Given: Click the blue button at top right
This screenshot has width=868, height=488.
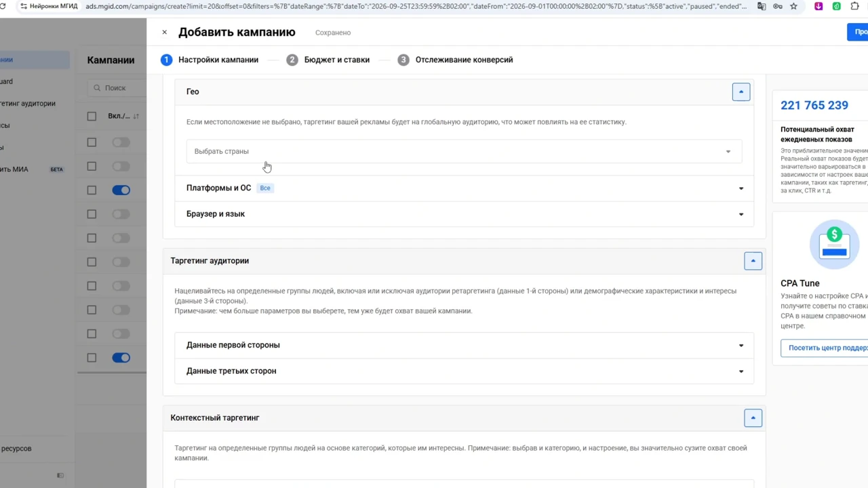Looking at the screenshot, I should [x=858, y=32].
